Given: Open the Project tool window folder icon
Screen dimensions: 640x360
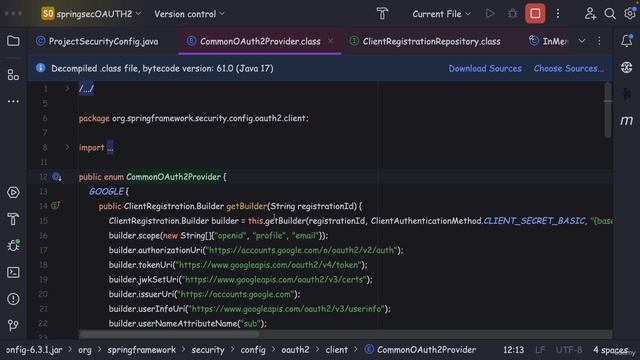Looking at the screenshot, I should pos(13,41).
